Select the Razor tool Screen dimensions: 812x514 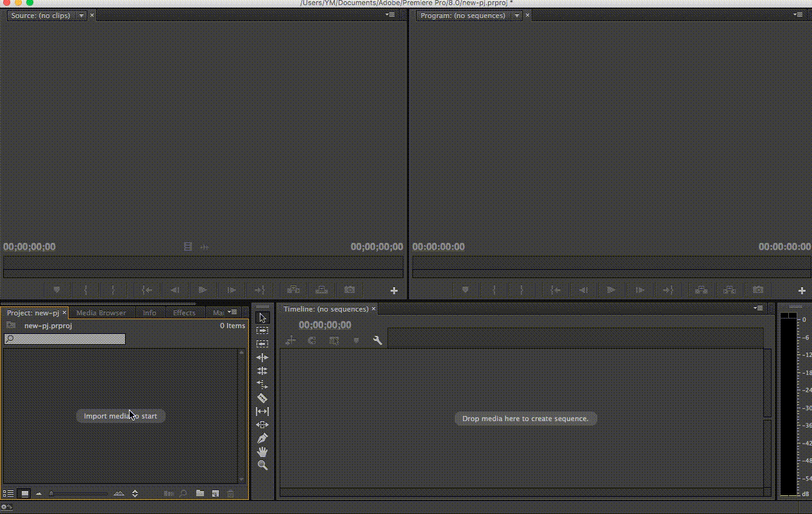pyautogui.click(x=262, y=398)
